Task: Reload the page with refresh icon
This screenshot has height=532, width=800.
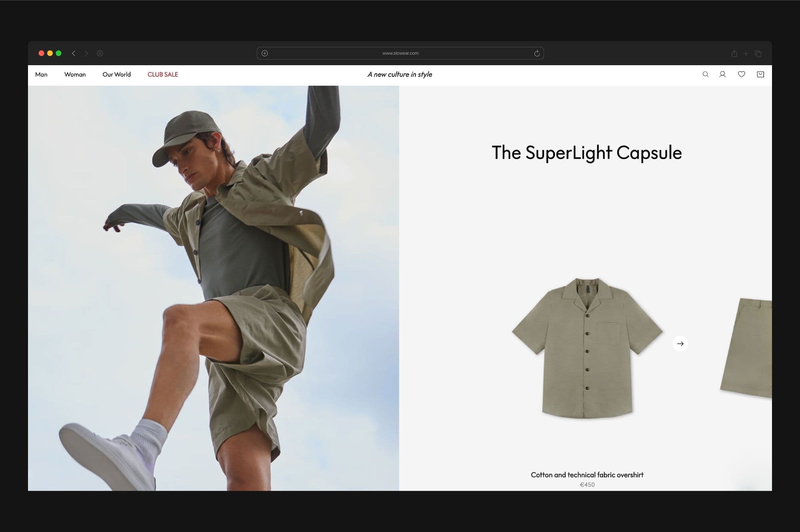Action: (x=537, y=53)
